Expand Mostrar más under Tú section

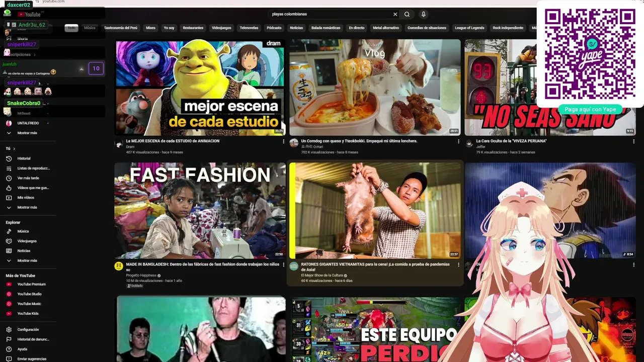22,207
